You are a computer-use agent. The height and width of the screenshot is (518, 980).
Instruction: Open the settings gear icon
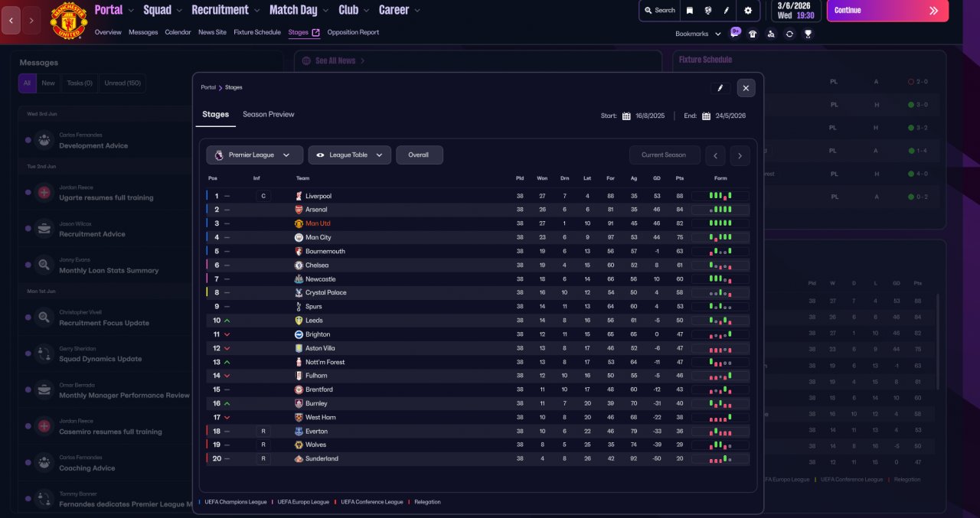748,11
